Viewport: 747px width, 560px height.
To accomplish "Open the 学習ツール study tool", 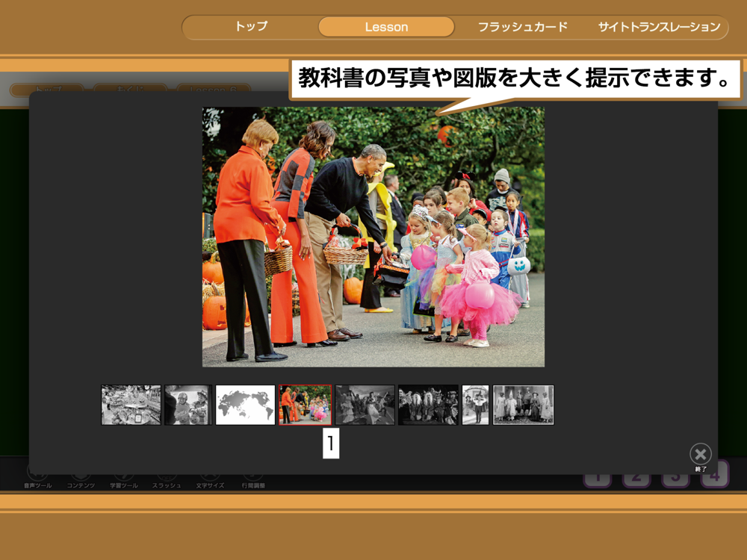I will [x=124, y=477].
